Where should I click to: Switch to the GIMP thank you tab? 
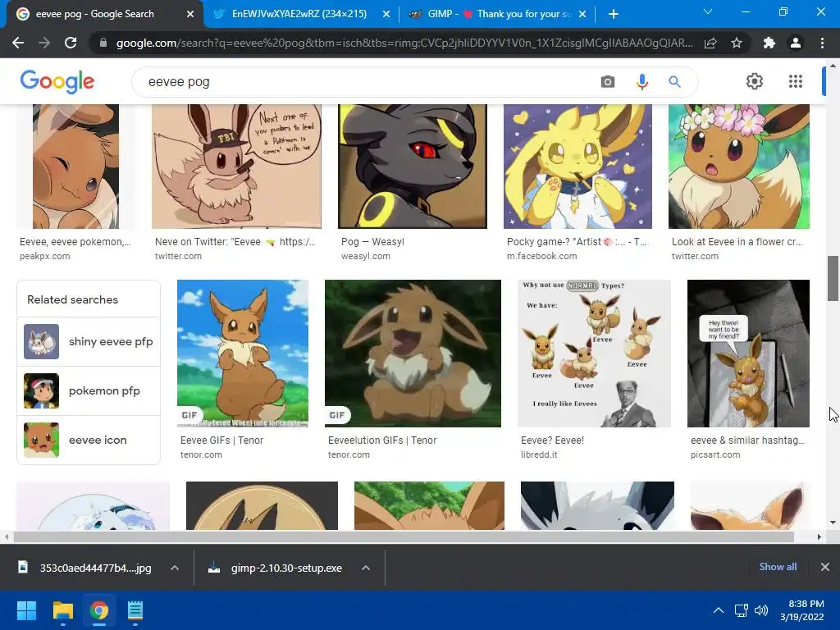pos(496,14)
